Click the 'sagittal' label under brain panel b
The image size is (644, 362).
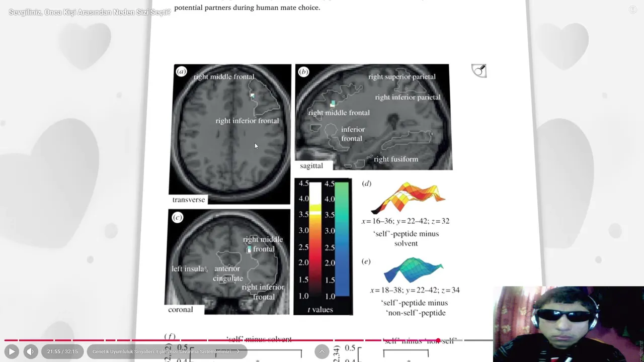(x=311, y=165)
